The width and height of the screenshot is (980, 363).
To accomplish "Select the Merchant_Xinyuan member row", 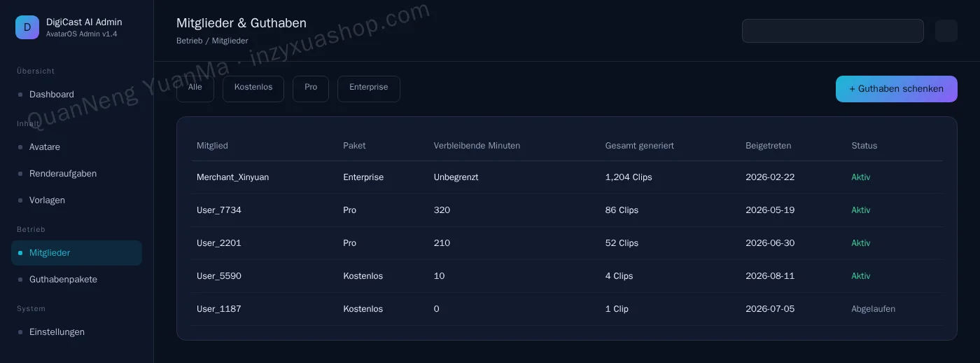I will (x=567, y=177).
